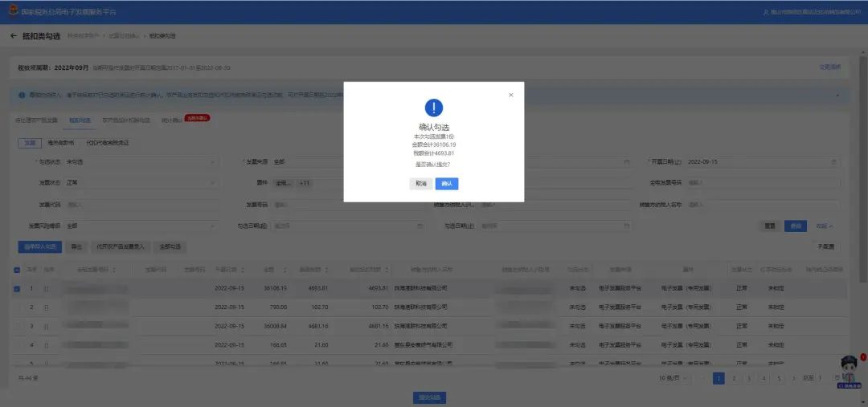The height and width of the screenshot is (407, 868).
Task: Toggle the select-all header checkbox
Action: (x=18, y=270)
